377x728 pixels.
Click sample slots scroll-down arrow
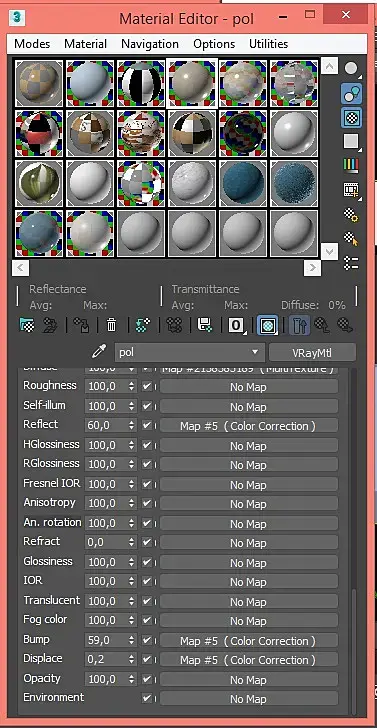[x=329, y=252]
